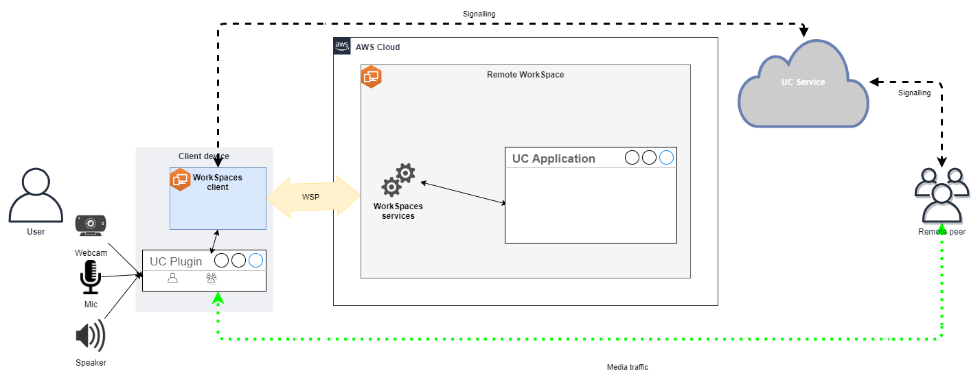Select single person icon in UC Plugin
This screenshot has height=380, width=980.
pos(172,278)
